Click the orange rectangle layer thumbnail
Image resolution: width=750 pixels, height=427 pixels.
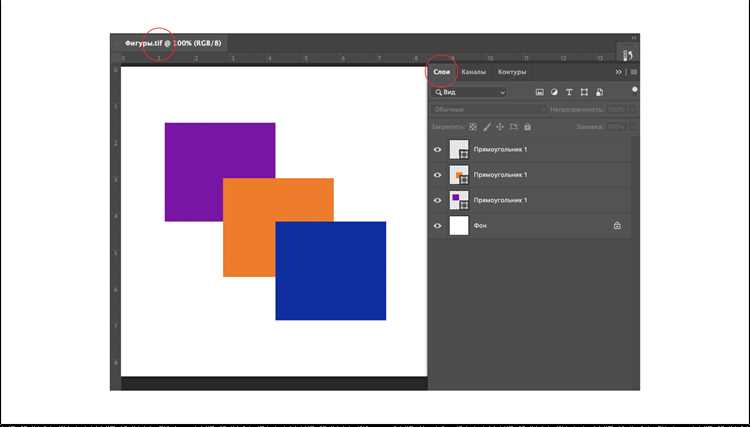(459, 175)
